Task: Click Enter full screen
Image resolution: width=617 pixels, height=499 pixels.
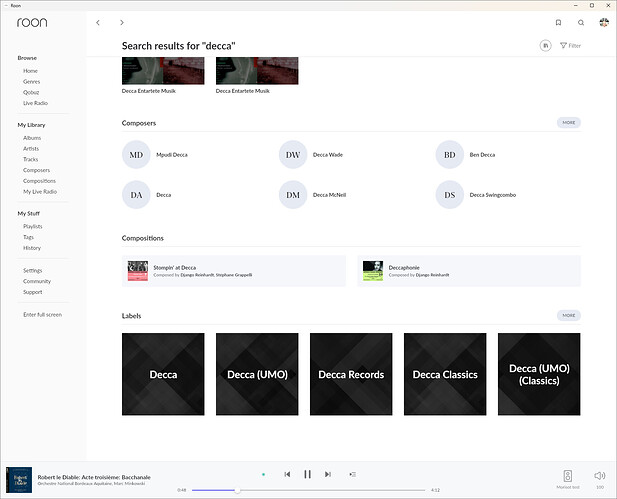Action: [x=42, y=314]
